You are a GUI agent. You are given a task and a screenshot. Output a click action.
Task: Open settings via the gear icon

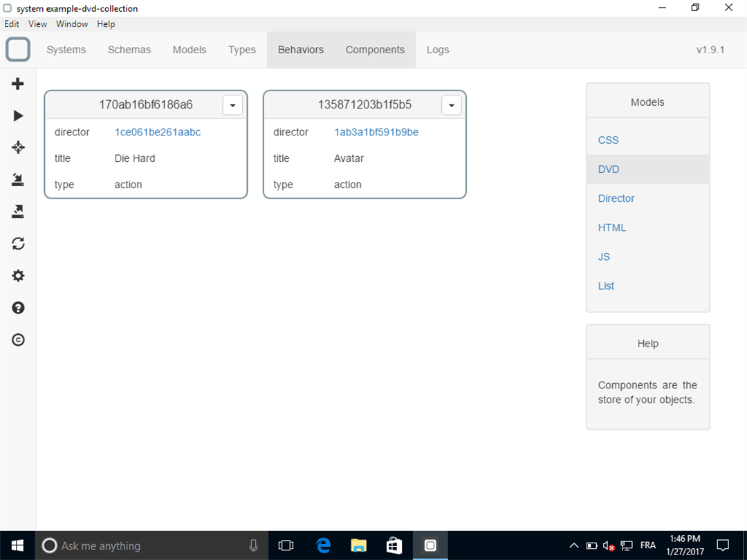[x=18, y=276]
